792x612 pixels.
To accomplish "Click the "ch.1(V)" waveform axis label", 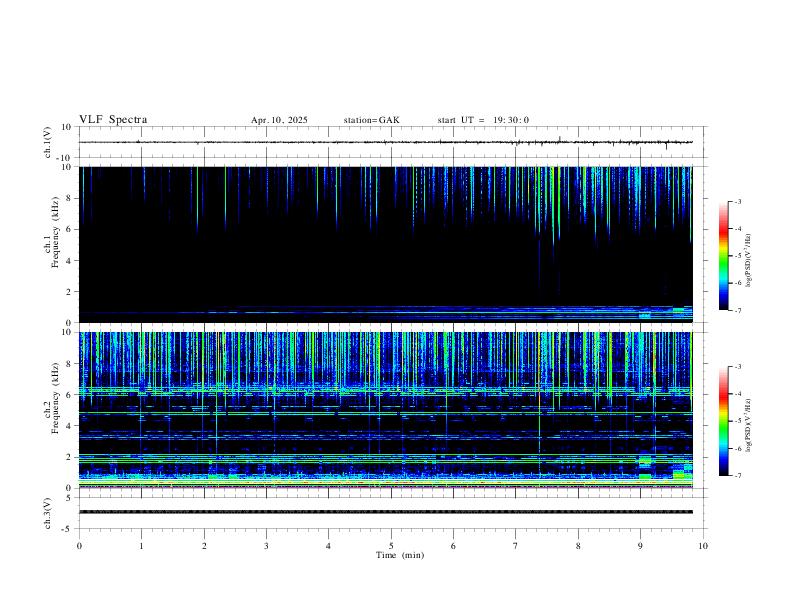I will click(48, 142).
